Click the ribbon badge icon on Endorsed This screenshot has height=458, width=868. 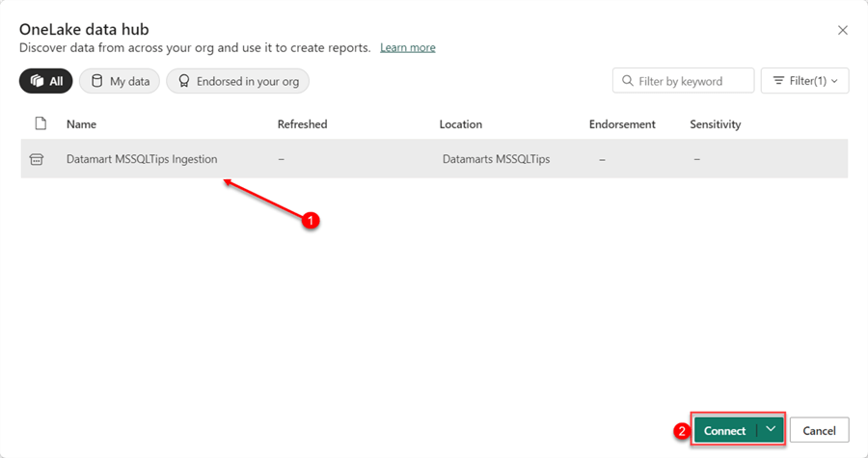[x=184, y=81]
